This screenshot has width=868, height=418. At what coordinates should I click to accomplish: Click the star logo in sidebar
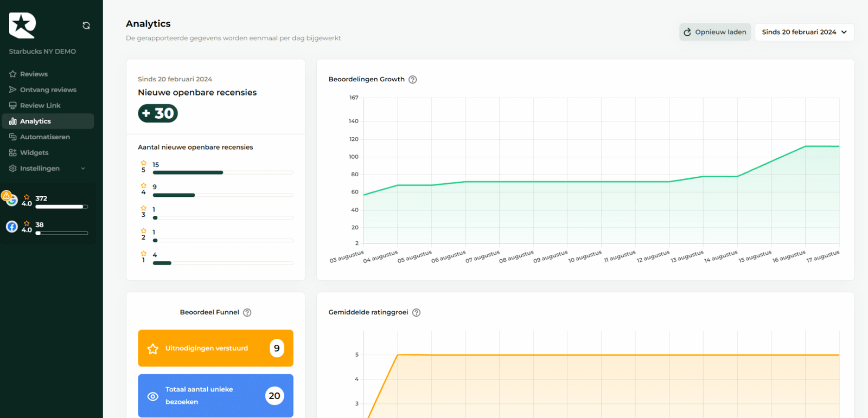(22, 25)
